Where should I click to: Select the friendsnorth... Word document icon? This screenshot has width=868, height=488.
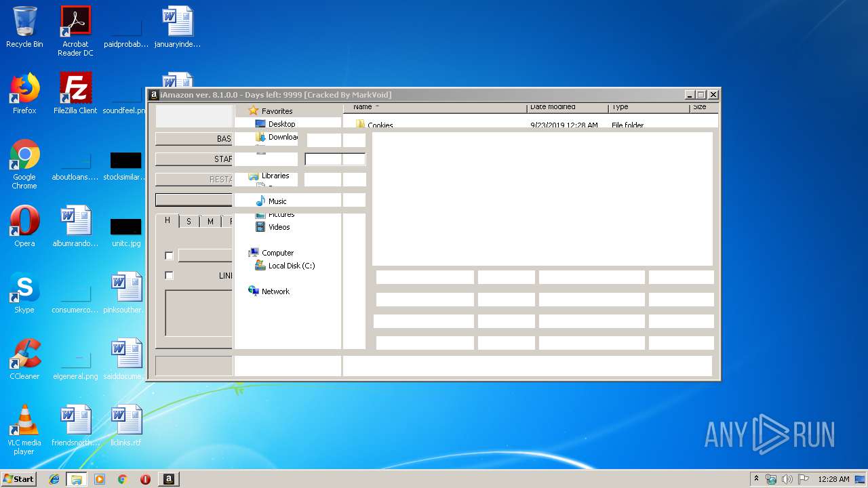coord(75,426)
